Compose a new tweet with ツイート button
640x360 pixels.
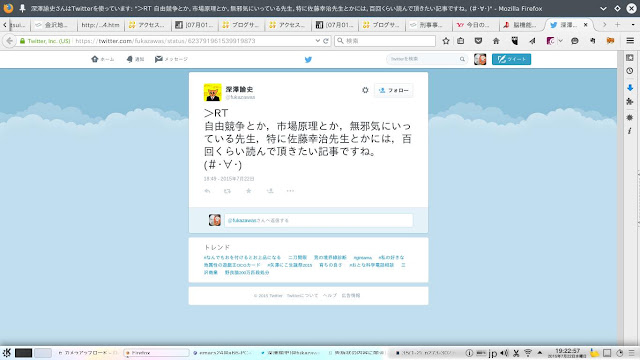pyautogui.click(x=511, y=59)
